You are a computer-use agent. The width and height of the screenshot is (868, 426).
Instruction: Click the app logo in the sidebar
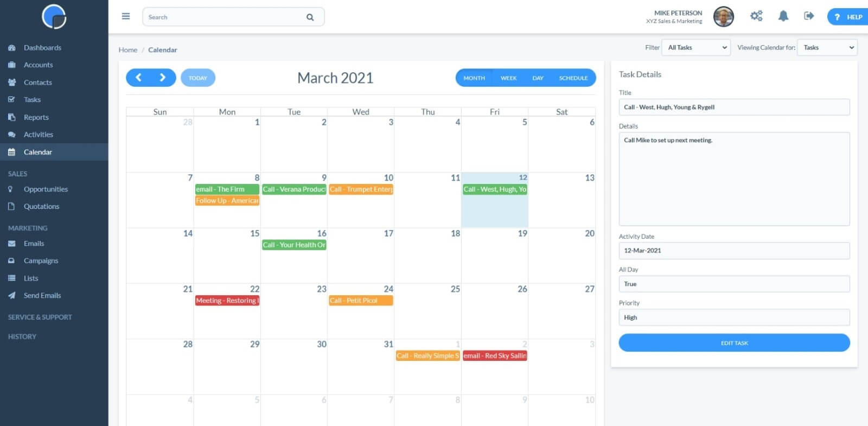point(54,16)
